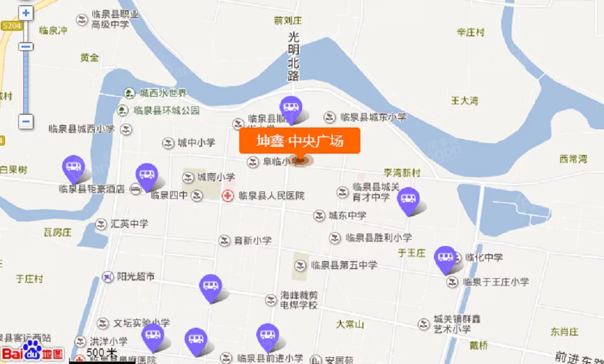Click the 临泉县环城公园 tree icon
The height and width of the screenshot is (364, 604).
[x=122, y=110]
